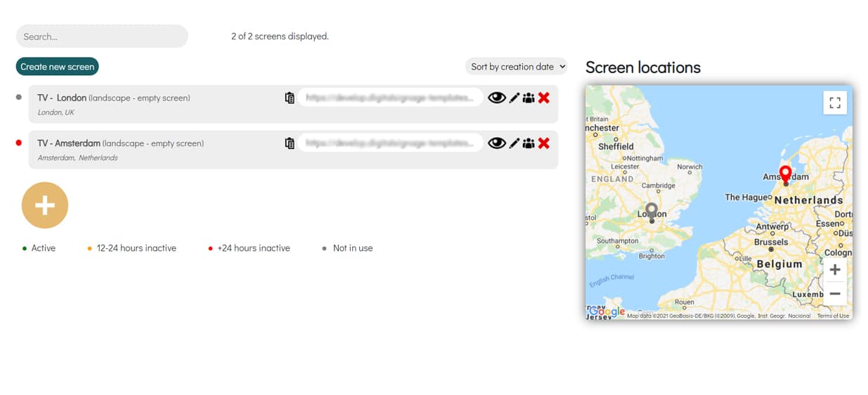The width and height of the screenshot is (868, 395).
Task: Manage users for TV - Amsterdam
Action: pos(529,143)
